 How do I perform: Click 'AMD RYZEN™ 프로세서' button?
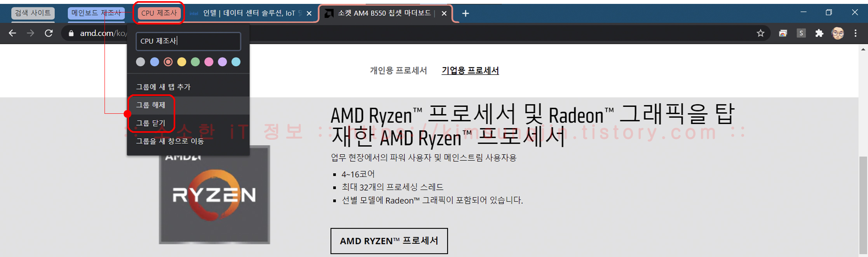click(389, 241)
